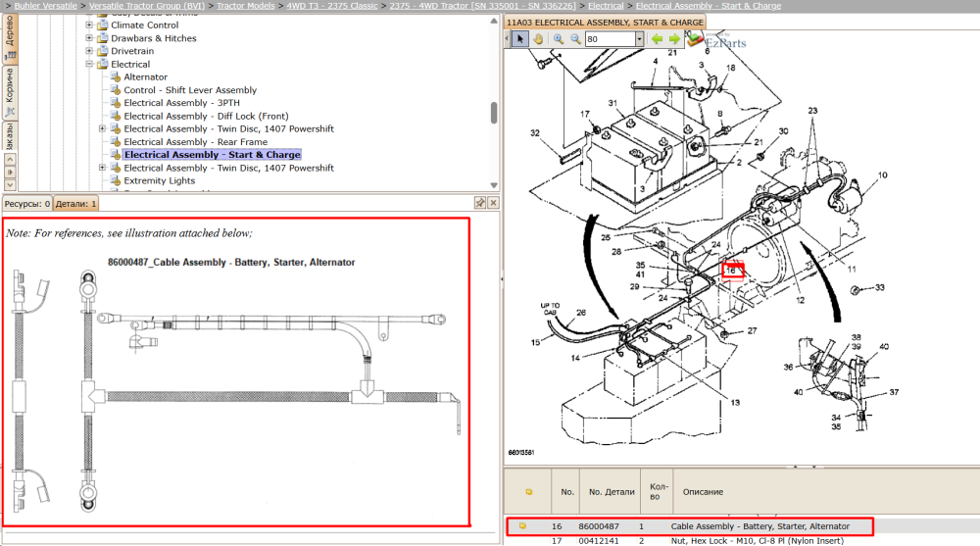980x546 pixels.
Task: Click part number 86000487 cell
Action: click(x=598, y=526)
